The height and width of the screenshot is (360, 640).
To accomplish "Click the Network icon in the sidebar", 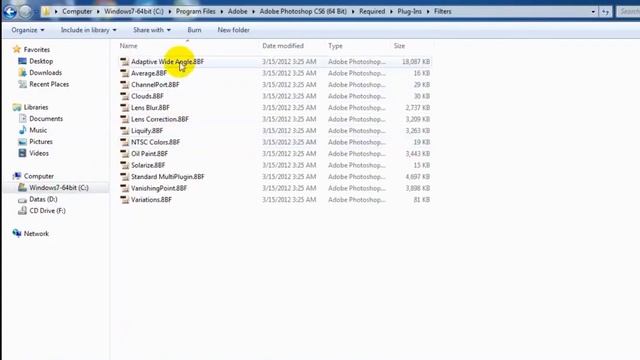I will tap(17, 233).
